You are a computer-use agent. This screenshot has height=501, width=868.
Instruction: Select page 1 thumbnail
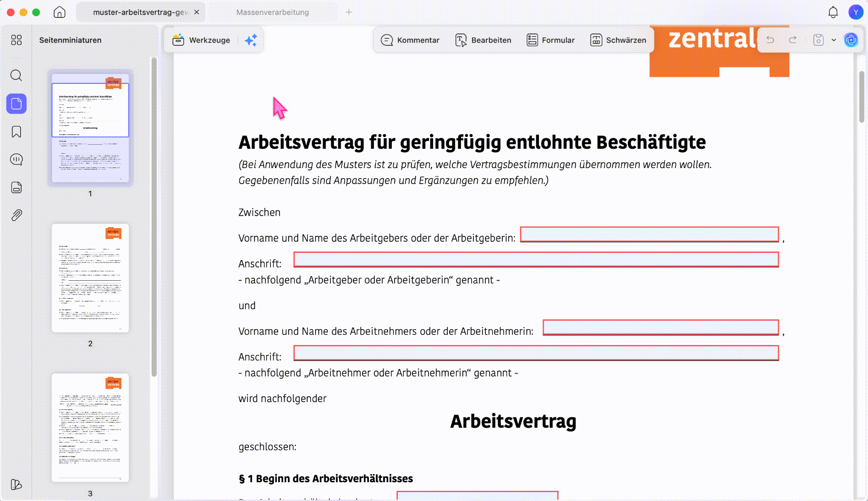tap(90, 128)
